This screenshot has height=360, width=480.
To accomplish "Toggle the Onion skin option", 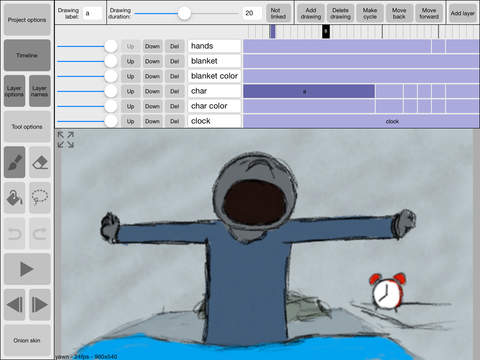I will pos(27,340).
